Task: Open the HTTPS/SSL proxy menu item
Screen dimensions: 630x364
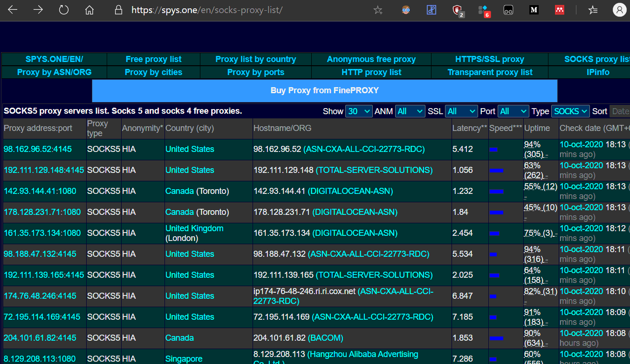Action: pyautogui.click(x=490, y=59)
